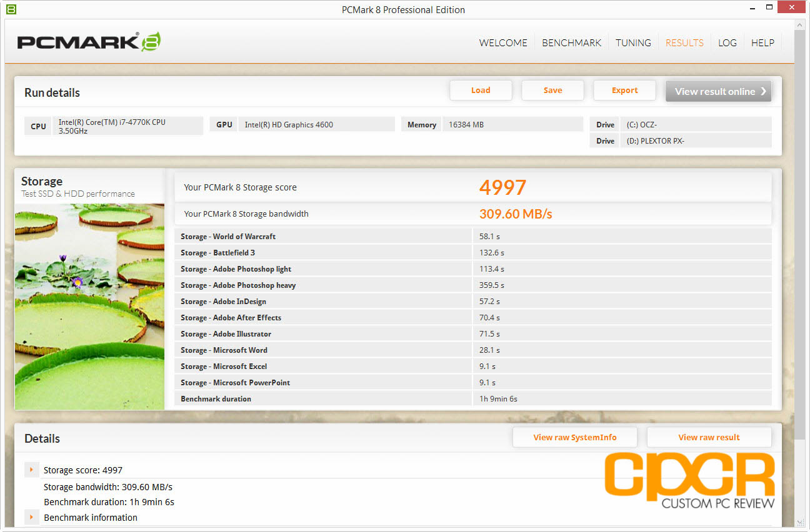Click View result online button
This screenshot has height=532, width=810.
coord(718,91)
